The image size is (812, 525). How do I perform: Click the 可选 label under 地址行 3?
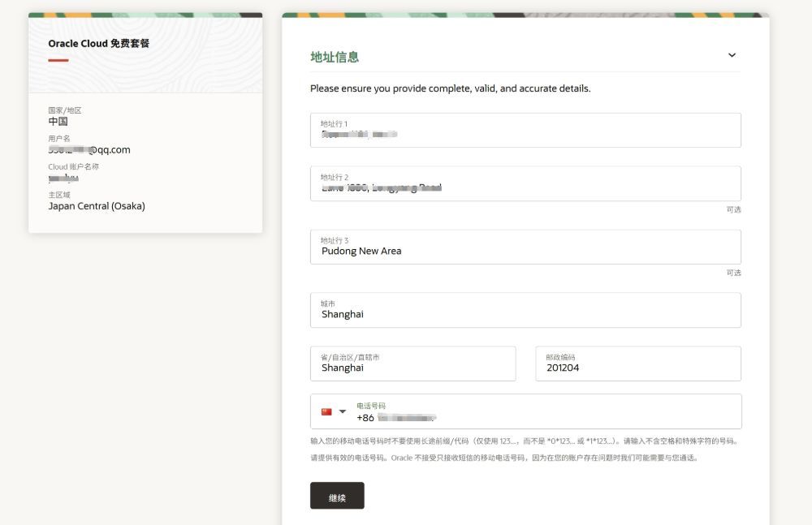click(x=733, y=273)
